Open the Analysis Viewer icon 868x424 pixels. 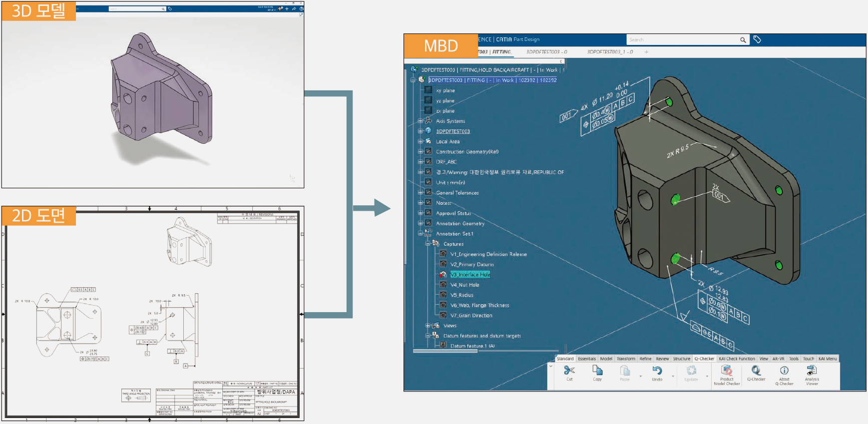click(812, 371)
